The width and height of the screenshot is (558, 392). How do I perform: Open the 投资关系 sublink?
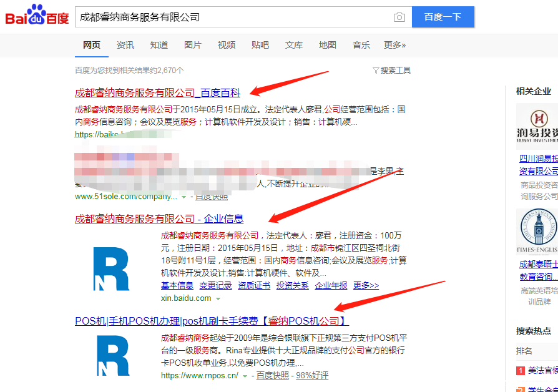point(292,285)
